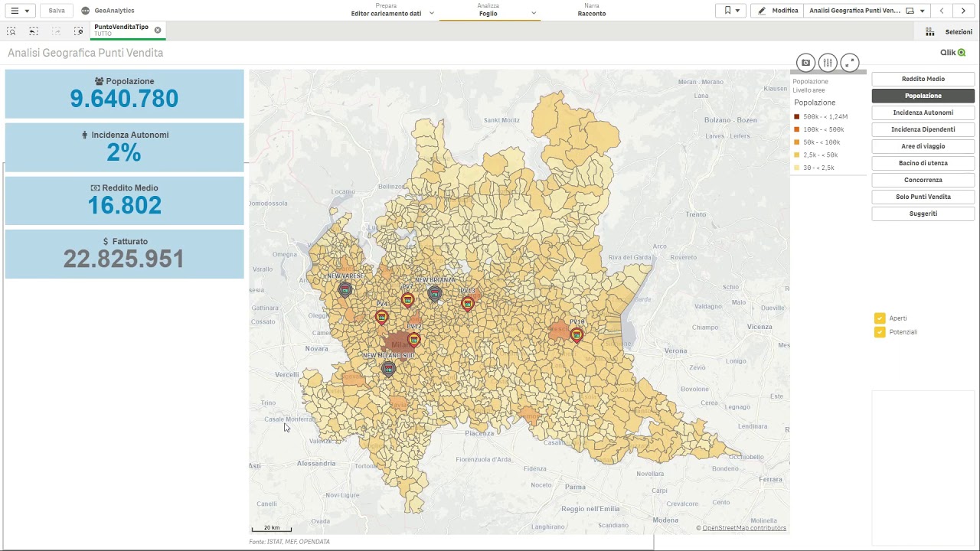Click the 500k - 1,24M legend swatch
The height and width of the screenshot is (551, 980).
point(797,116)
